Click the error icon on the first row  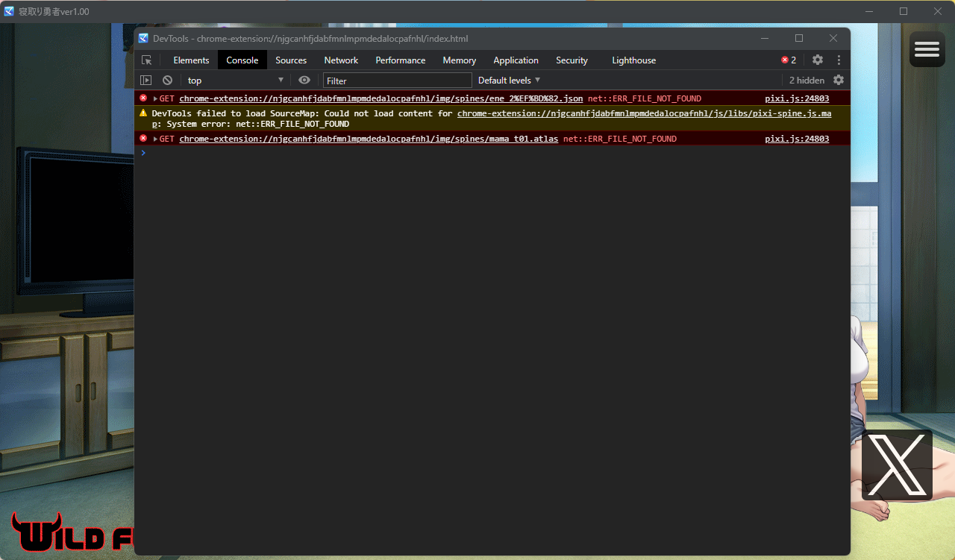[143, 98]
